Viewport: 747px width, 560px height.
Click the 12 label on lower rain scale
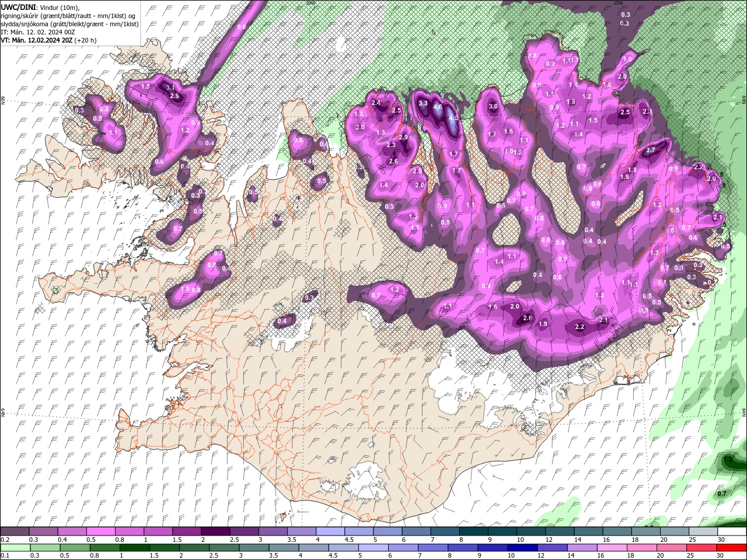[x=540, y=556]
